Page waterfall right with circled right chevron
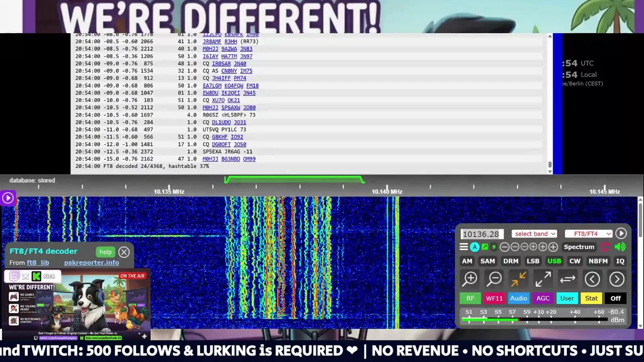 617,279
